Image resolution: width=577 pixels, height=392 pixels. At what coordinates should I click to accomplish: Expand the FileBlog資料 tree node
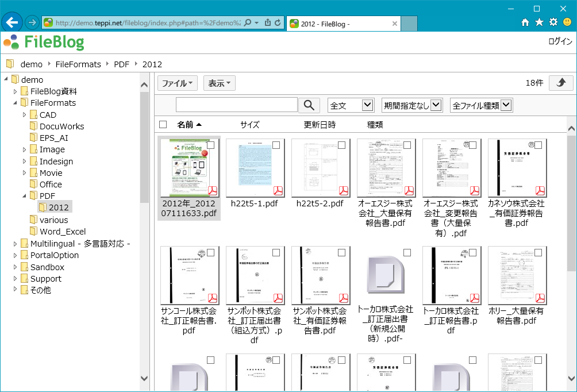pyautogui.click(x=15, y=91)
